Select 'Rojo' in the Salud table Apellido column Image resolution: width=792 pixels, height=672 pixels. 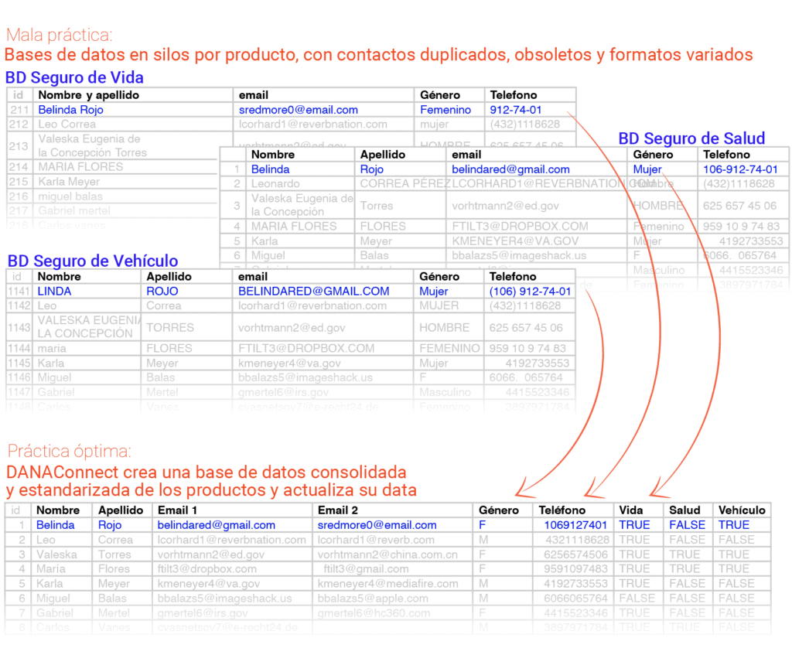pyautogui.click(x=371, y=169)
